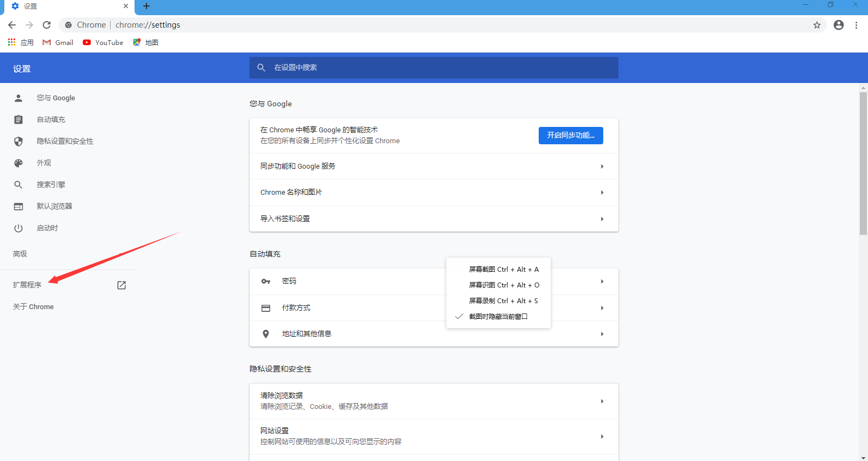Viewport: 868px width, 461px height.
Task: Open Chrome's three-dot menu
Action: 856,25
